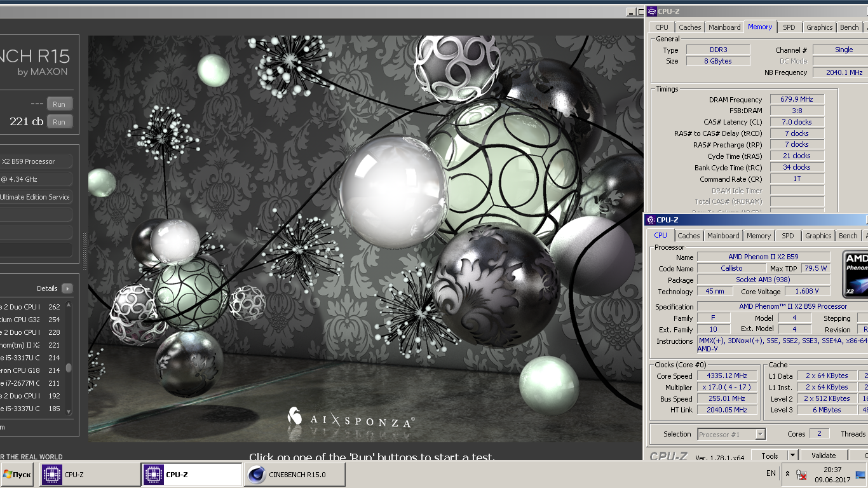Click the Run button beside the 221 cb score

[59, 121]
